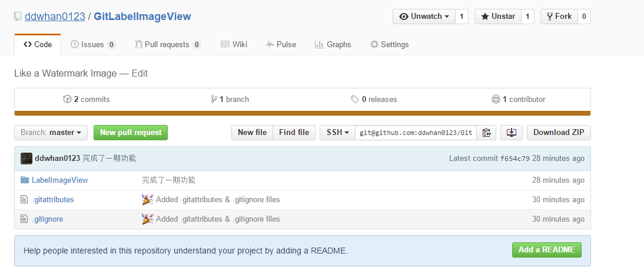Open commit message in LabelImageView row
This screenshot has width=644, height=270.
tap(169, 180)
